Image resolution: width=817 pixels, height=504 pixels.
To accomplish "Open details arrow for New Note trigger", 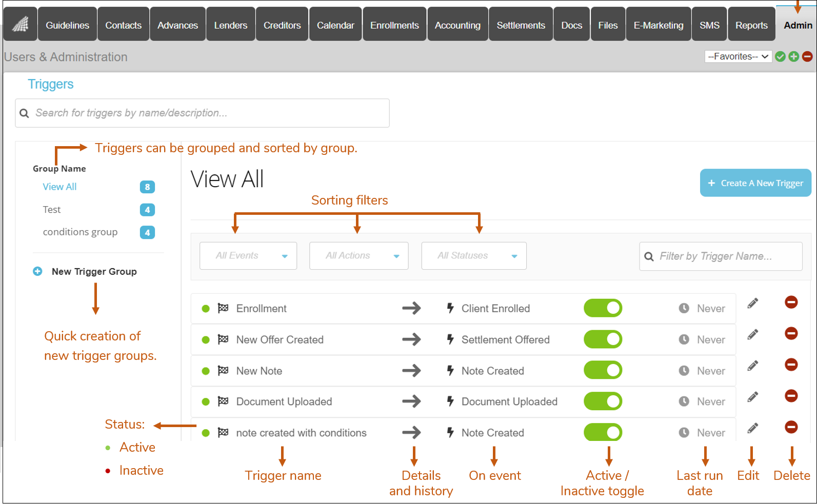I will [x=411, y=371].
